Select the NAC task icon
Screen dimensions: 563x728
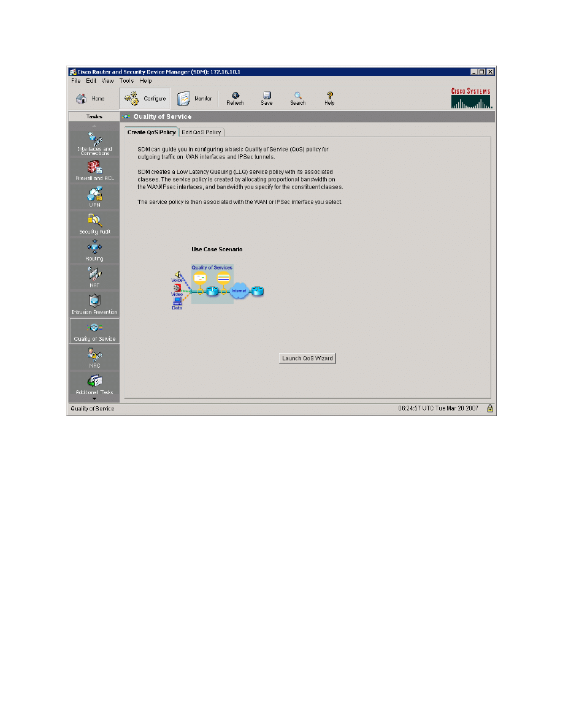coord(94,357)
